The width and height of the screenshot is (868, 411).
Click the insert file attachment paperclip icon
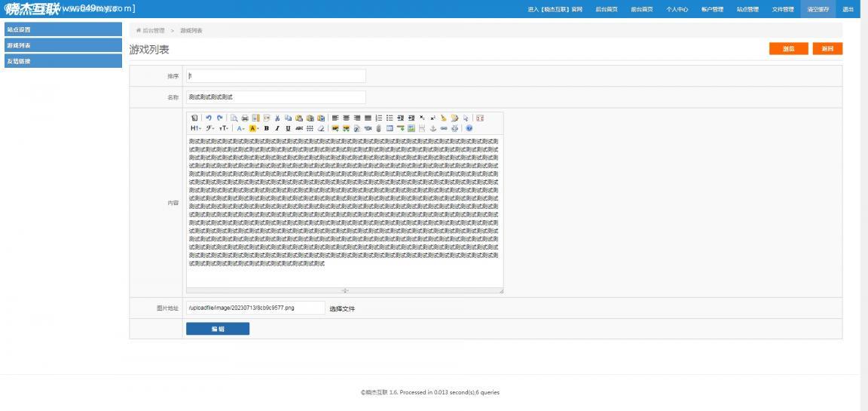378,128
